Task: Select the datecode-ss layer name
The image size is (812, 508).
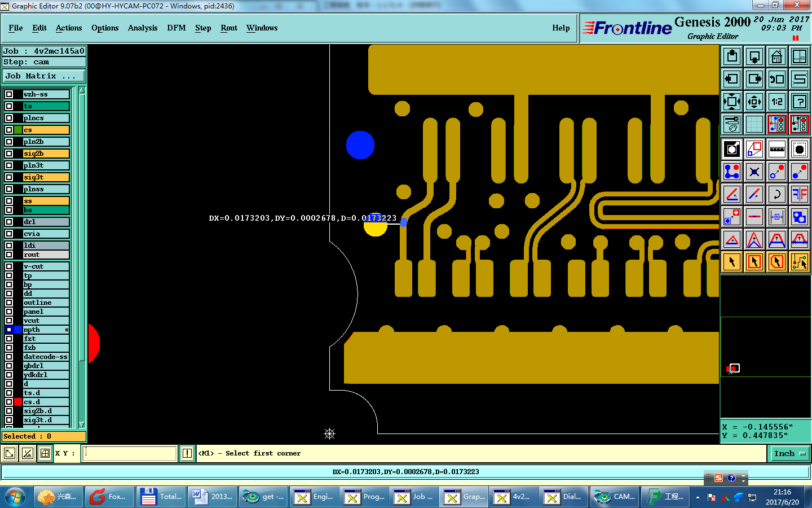Action: pos(46,357)
